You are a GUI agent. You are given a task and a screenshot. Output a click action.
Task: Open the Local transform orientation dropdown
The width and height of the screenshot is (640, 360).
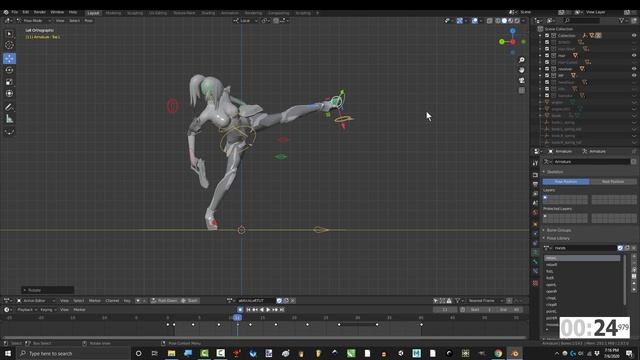pyautogui.click(x=246, y=20)
